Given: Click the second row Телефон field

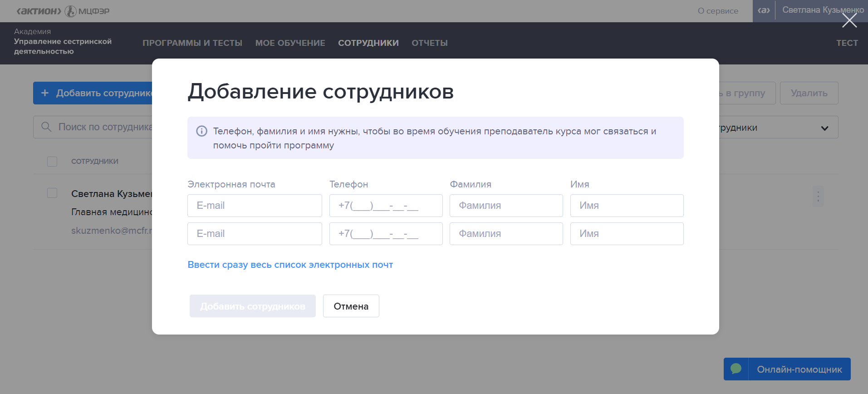Looking at the screenshot, I should tap(386, 234).
